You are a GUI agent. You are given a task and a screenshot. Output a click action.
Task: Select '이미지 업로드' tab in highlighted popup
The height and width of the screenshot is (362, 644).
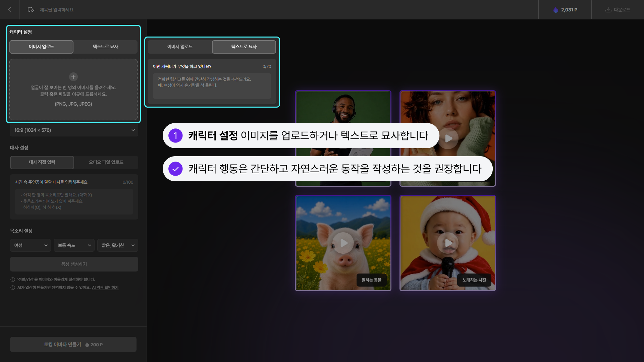pyautogui.click(x=180, y=47)
